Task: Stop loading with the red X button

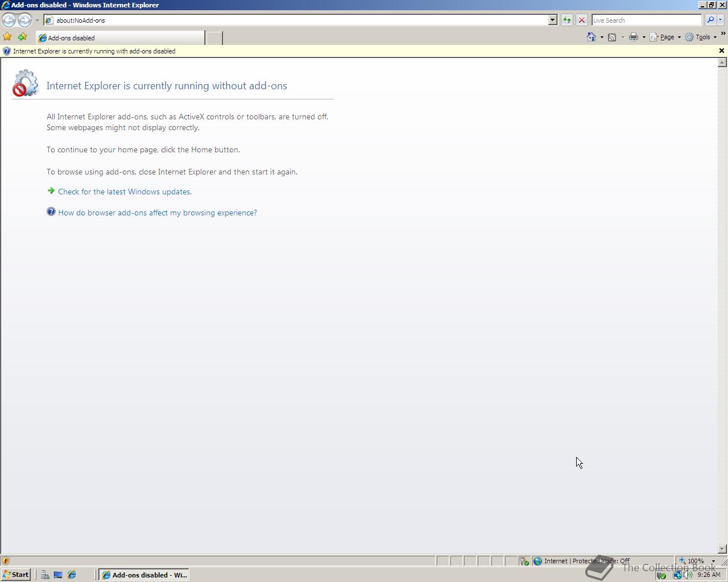Action: click(x=582, y=20)
